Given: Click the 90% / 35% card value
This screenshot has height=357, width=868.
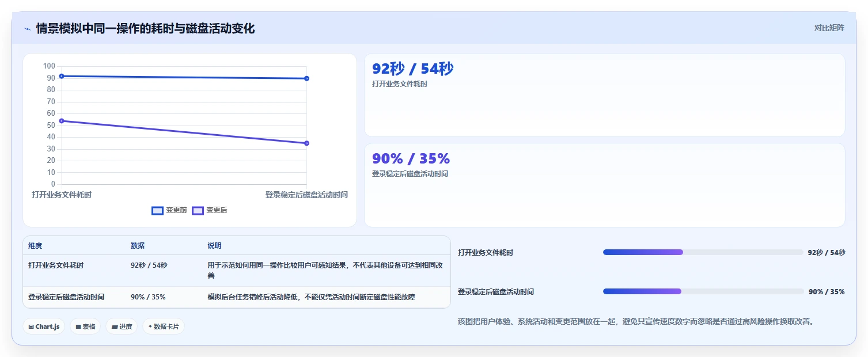Looking at the screenshot, I should (x=411, y=159).
